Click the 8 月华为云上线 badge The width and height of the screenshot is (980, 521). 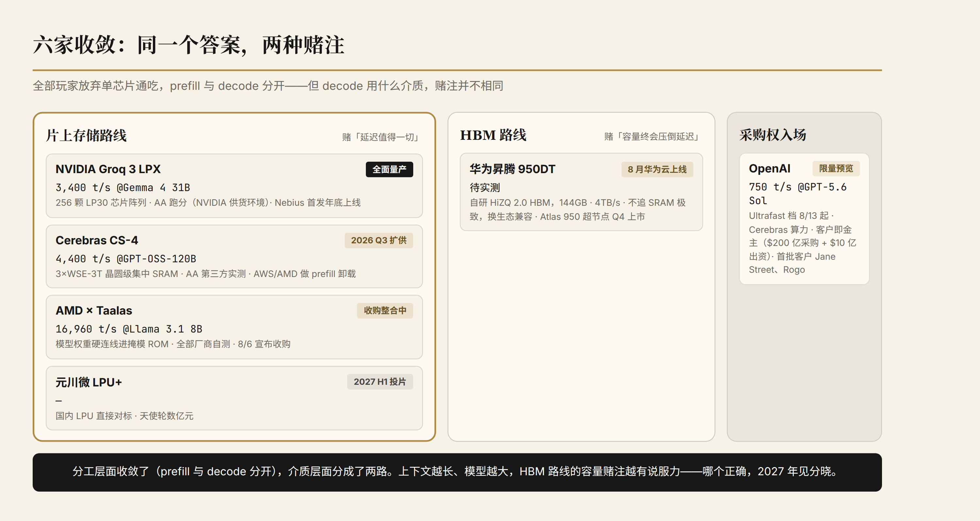click(x=657, y=169)
